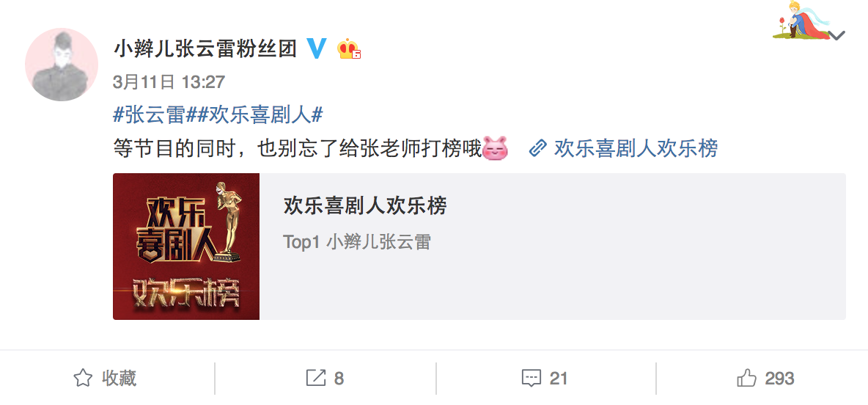Viewport: 868px width, 405px height.
Task: Follow the 欢乐喜剧人欢乐榜 inline link
Action: click(x=636, y=149)
